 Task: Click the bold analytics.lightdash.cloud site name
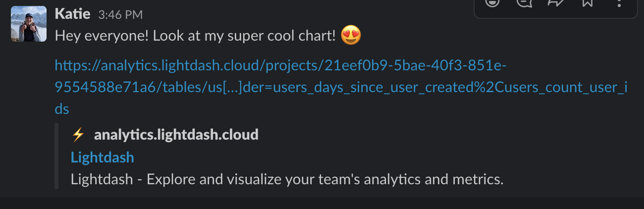coord(176,134)
